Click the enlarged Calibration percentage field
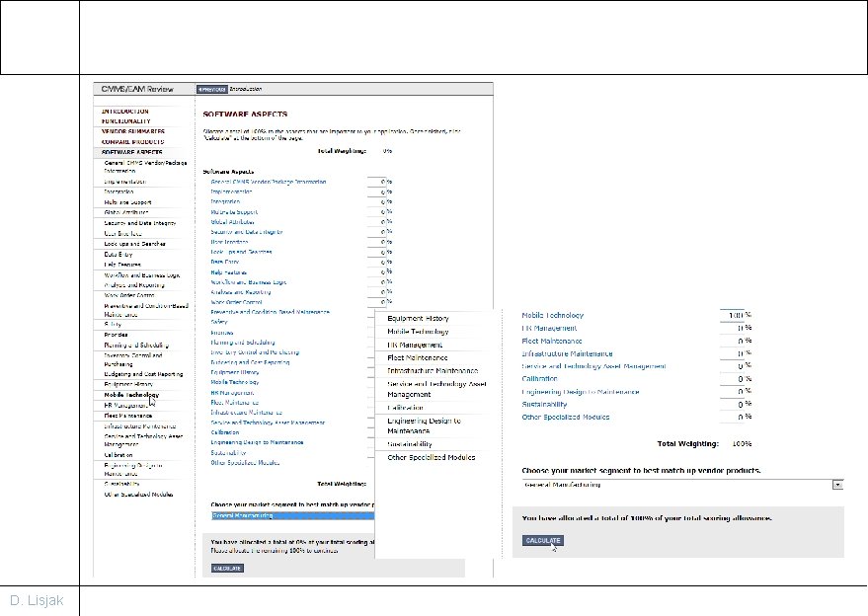Screen dimensions: 868x616 [732, 379]
